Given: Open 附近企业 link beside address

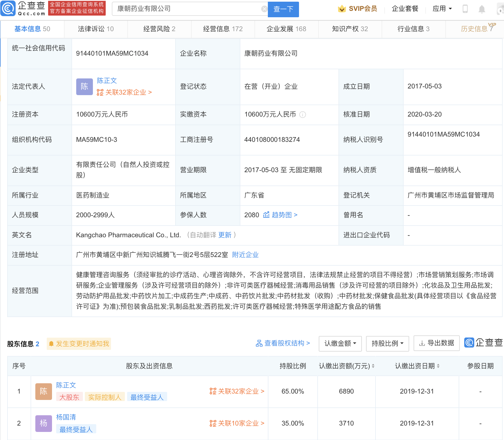Looking at the screenshot, I should [x=245, y=255].
